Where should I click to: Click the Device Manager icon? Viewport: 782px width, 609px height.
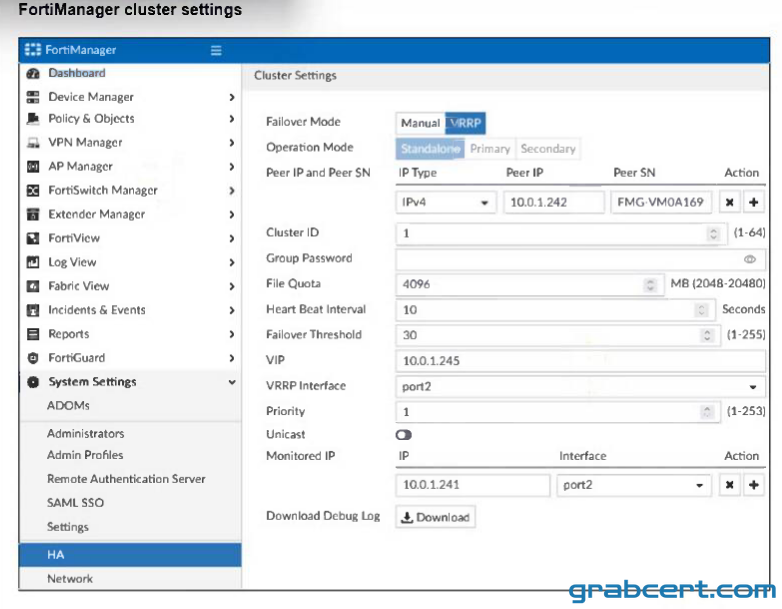point(33,97)
